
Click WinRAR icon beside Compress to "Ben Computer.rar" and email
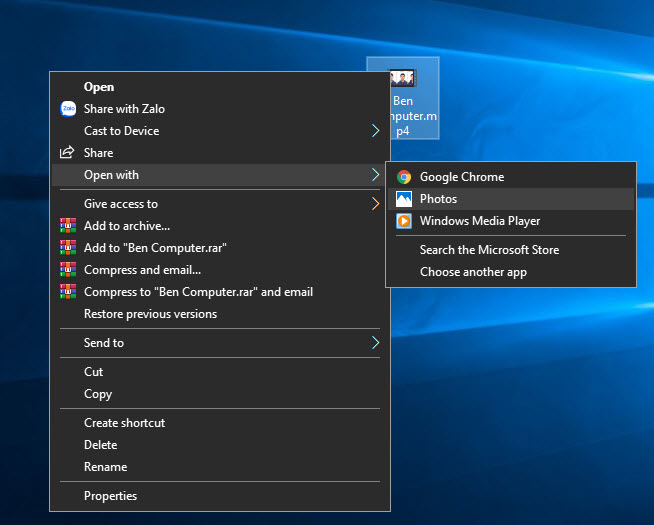68,291
